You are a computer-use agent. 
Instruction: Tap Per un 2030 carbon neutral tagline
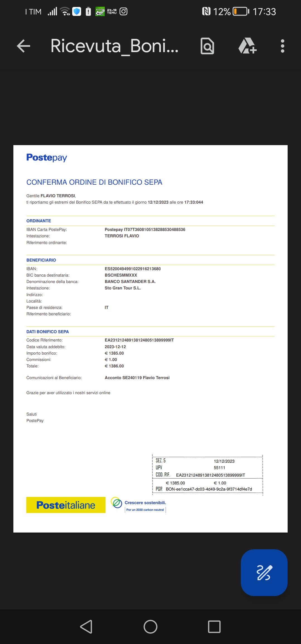[145, 510]
